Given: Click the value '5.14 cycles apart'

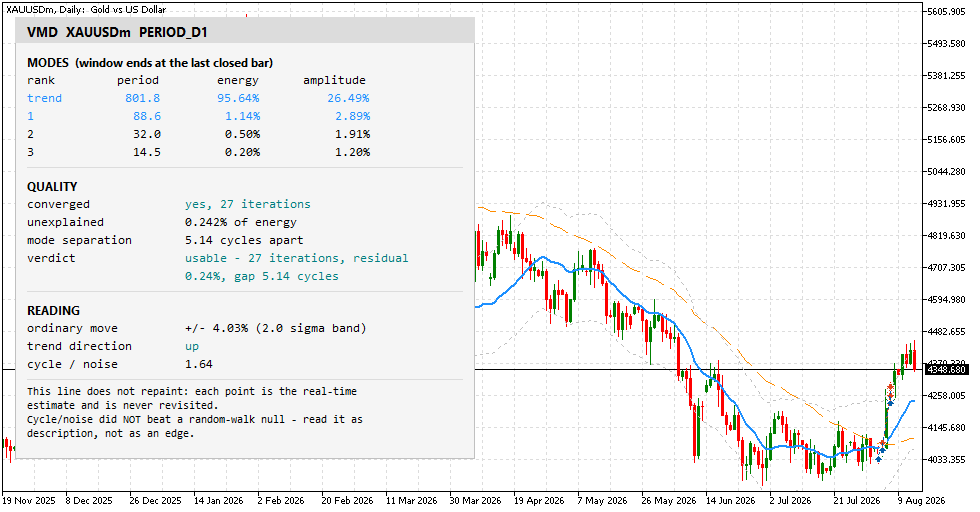Looking at the screenshot, I should [244, 241].
